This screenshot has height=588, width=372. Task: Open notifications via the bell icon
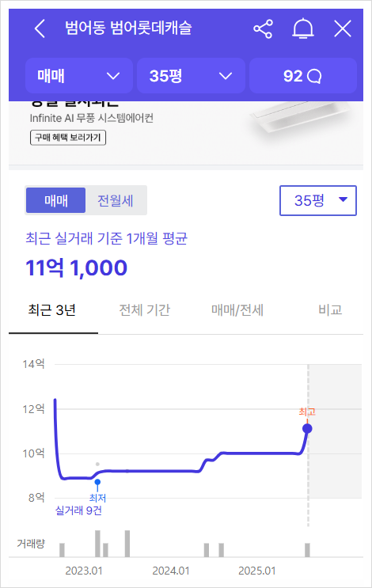click(x=302, y=28)
